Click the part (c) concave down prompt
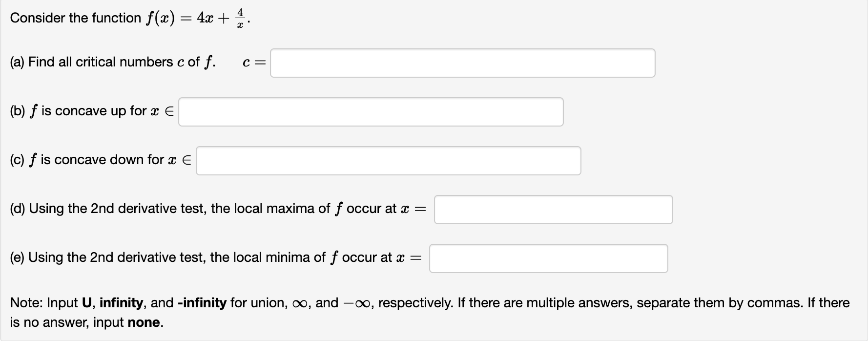Screen dimensions: 868x341 [x=98, y=160]
